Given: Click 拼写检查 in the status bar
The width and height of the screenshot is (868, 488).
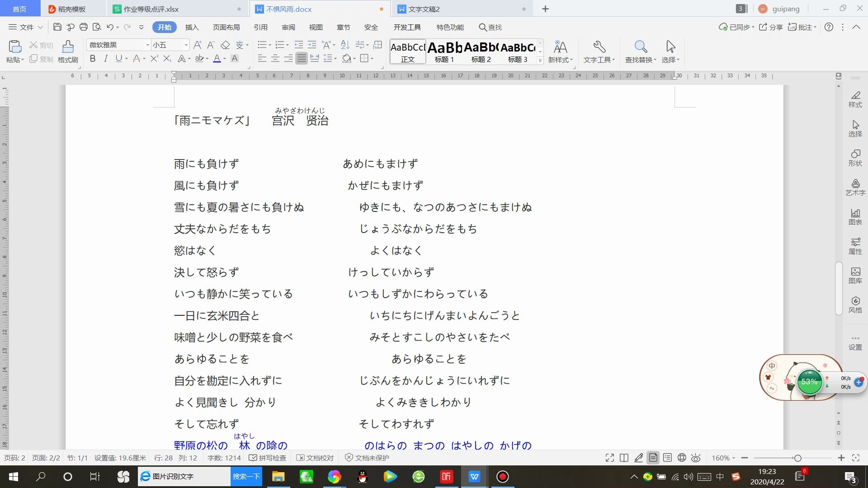Looking at the screenshot, I should coord(268,458).
